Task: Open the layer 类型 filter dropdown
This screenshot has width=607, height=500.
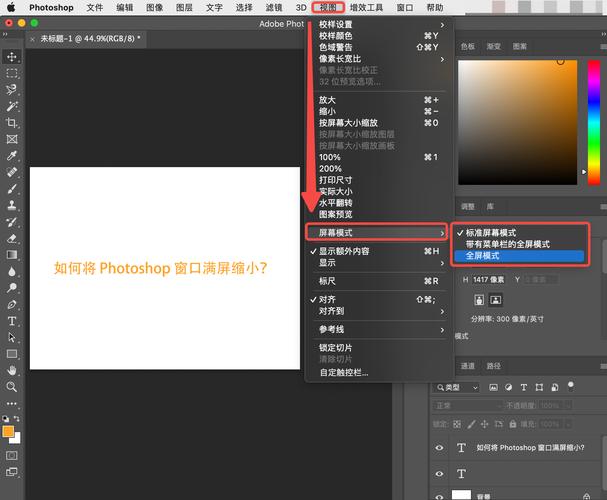Action: pos(457,387)
